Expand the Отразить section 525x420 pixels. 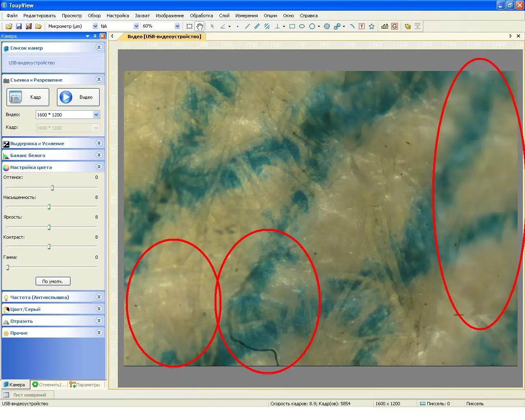(x=99, y=320)
